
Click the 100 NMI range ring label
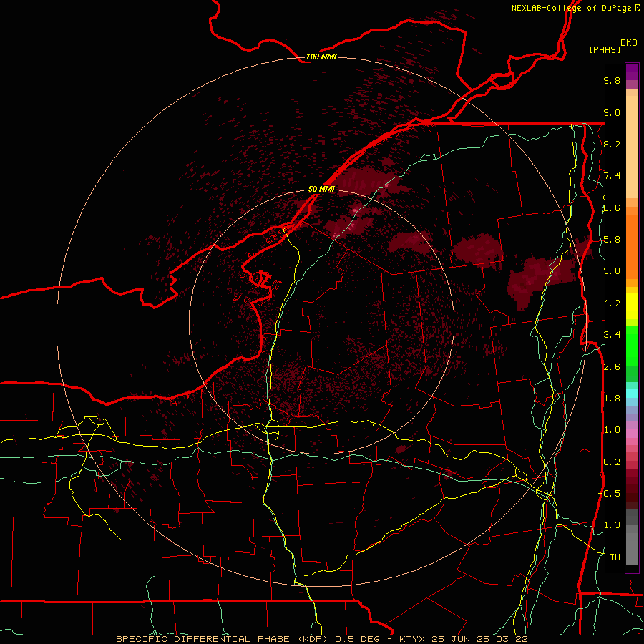pyautogui.click(x=321, y=57)
